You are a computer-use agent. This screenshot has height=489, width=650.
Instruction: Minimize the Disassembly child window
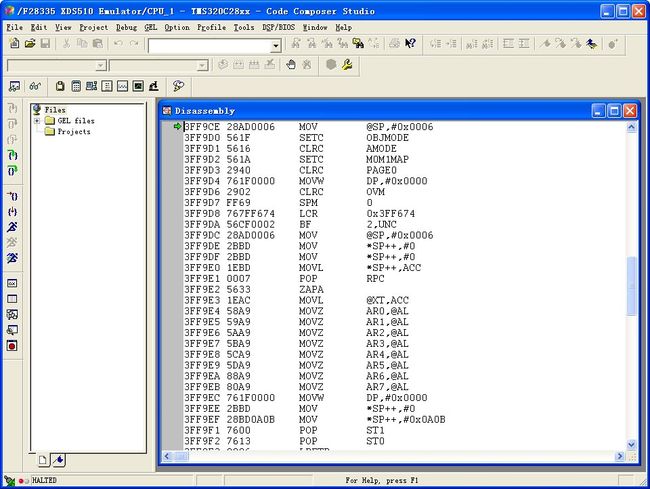(598, 111)
